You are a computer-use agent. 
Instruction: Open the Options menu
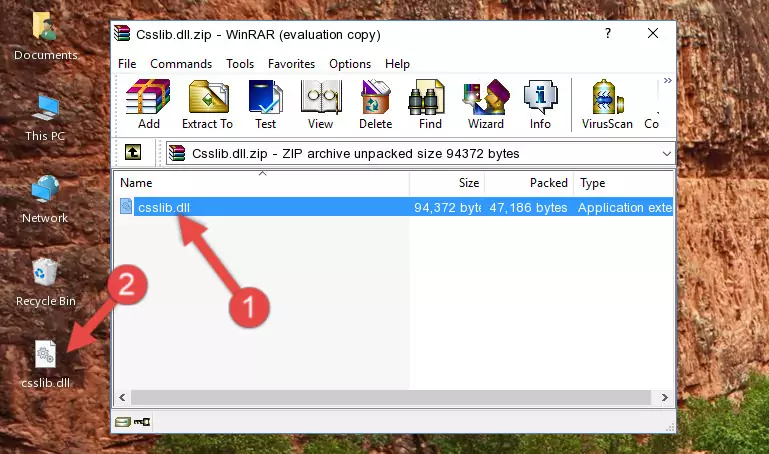pos(350,64)
